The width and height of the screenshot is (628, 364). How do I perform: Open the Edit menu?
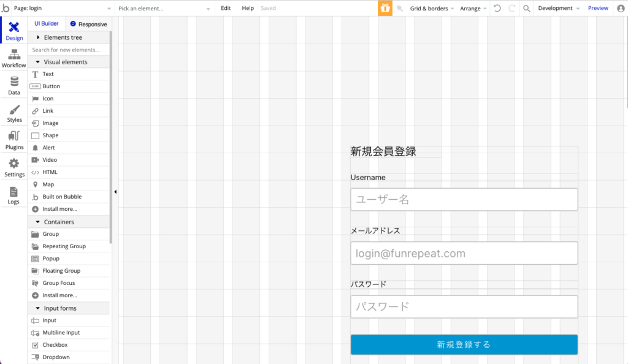(x=226, y=8)
